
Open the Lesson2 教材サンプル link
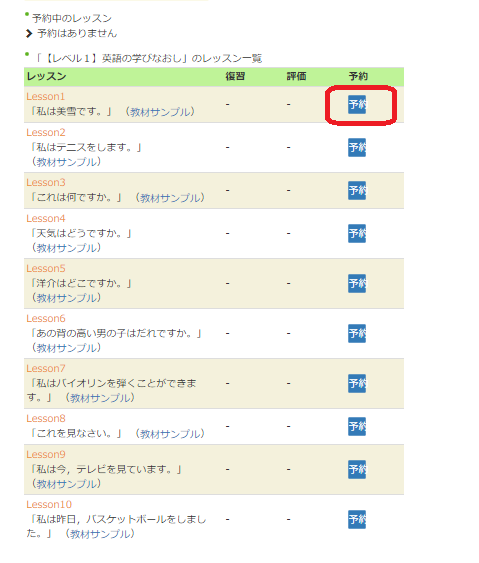(x=66, y=162)
